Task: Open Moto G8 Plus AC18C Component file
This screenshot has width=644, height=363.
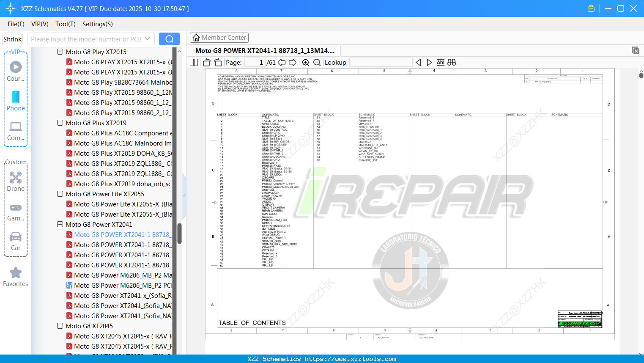Action: 119,133
